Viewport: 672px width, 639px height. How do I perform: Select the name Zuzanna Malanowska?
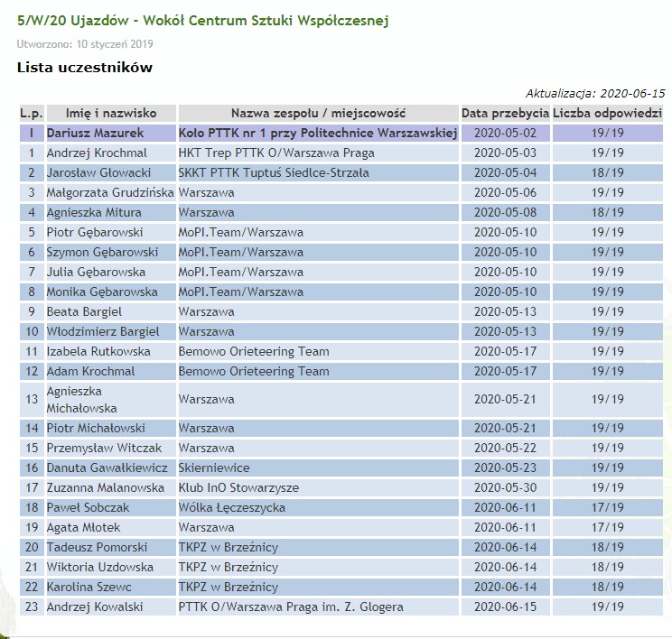click(106, 487)
